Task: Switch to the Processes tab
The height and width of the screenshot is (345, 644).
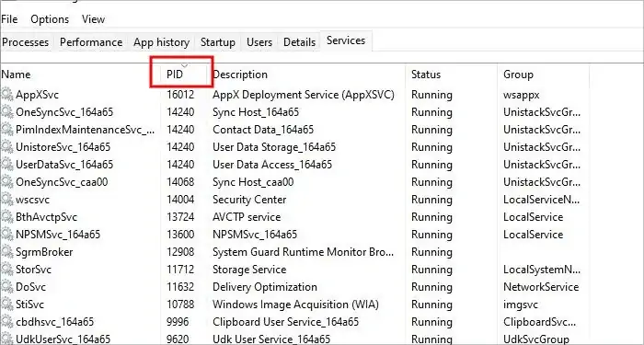Action: click(x=26, y=42)
